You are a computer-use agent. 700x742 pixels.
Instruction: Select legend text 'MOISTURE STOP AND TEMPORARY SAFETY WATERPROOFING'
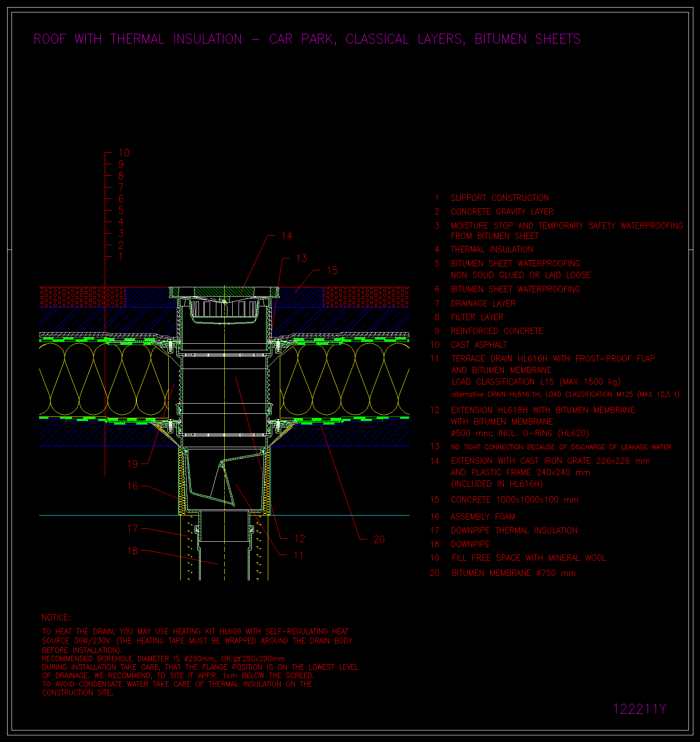[x=567, y=226]
